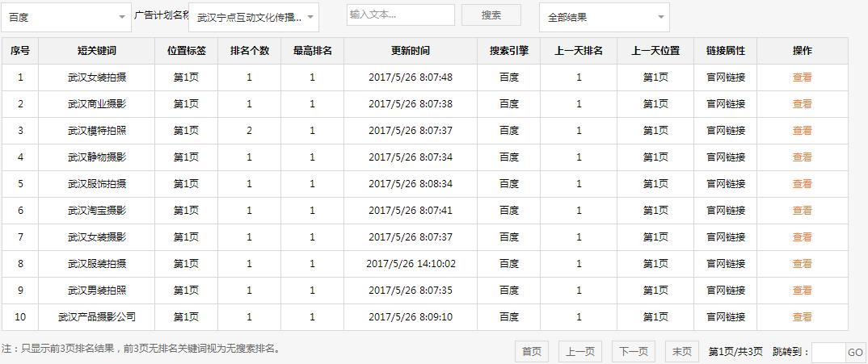Click 查看 for 武汉模特拍照
Screen dimensions: 868x364
pos(802,131)
